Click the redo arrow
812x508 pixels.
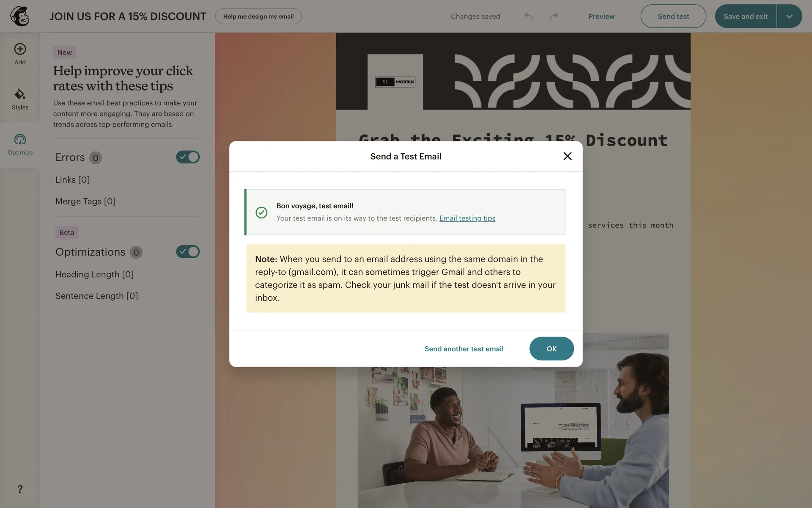tap(554, 16)
